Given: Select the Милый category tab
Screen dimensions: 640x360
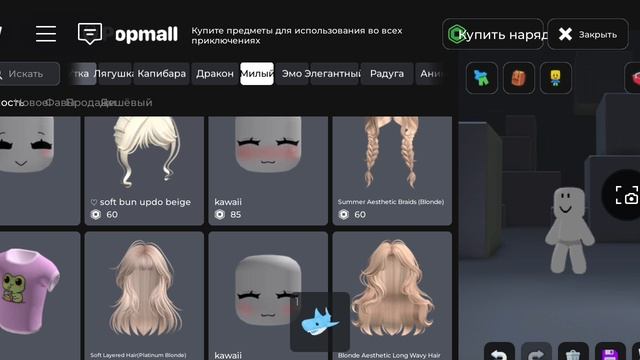Looking at the screenshot, I should tap(257, 74).
